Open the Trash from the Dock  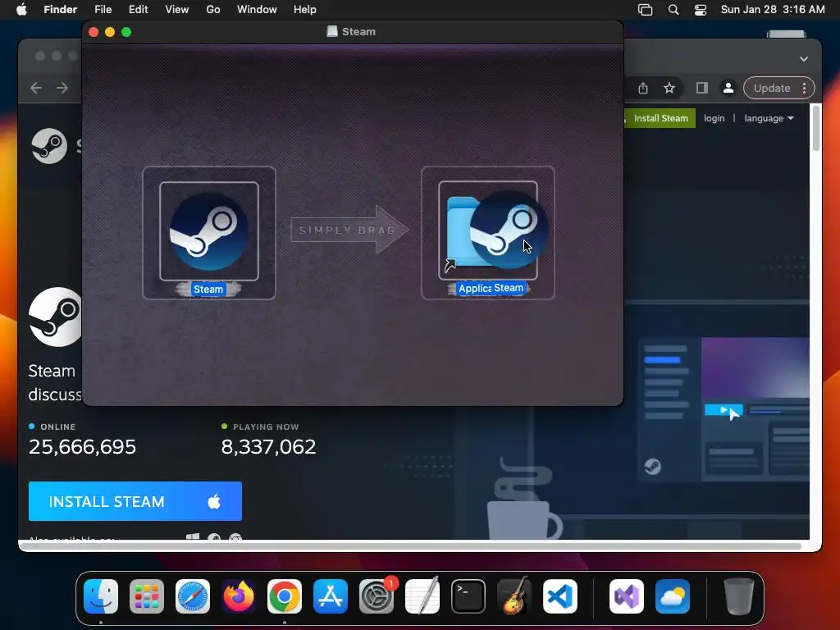click(x=739, y=596)
